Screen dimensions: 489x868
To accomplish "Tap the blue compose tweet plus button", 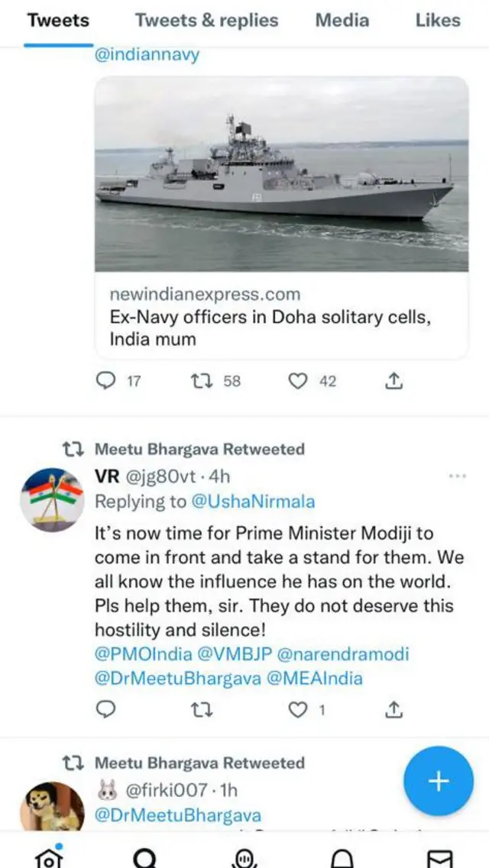I will [439, 781].
